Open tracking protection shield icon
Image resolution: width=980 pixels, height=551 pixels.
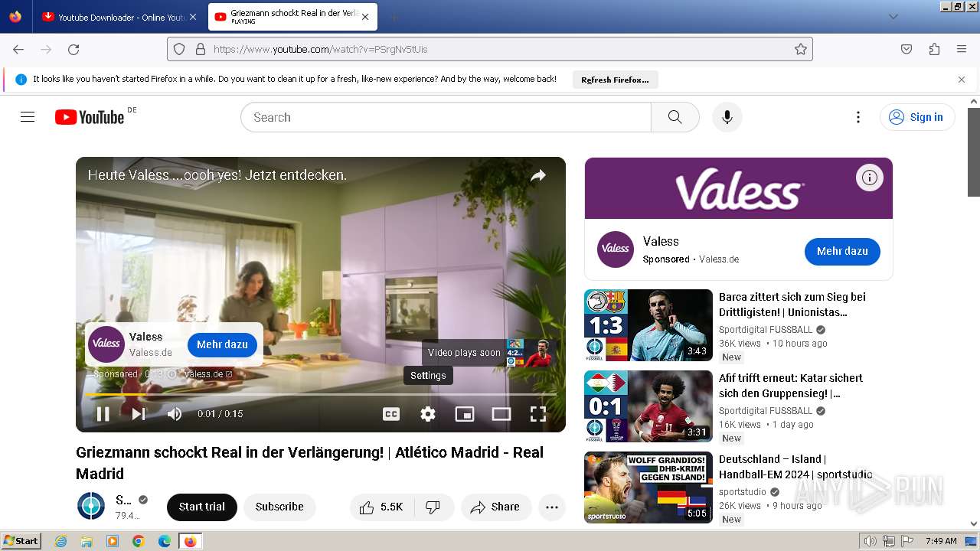point(179,49)
